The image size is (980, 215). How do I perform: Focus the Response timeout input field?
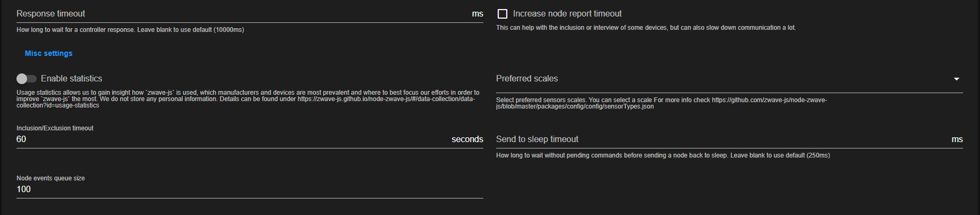pyautogui.click(x=239, y=14)
